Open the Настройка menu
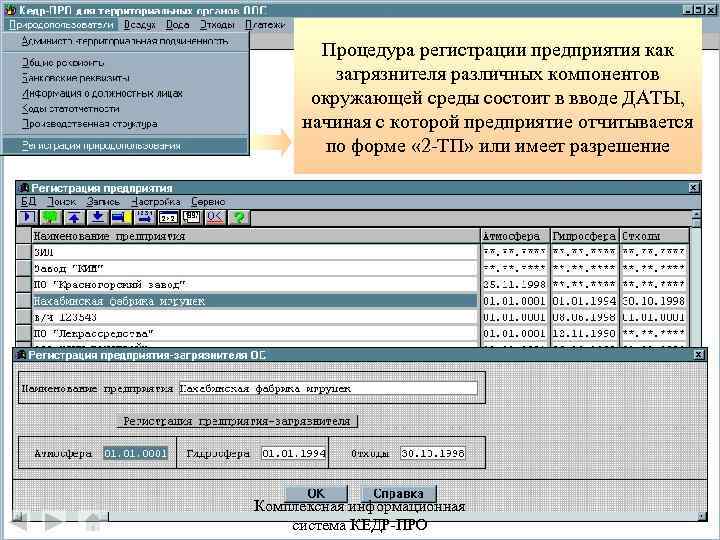 click(x=155, y=202)
